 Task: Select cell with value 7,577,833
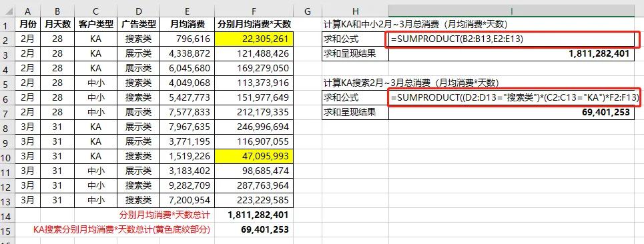click(x=187, y=113)
